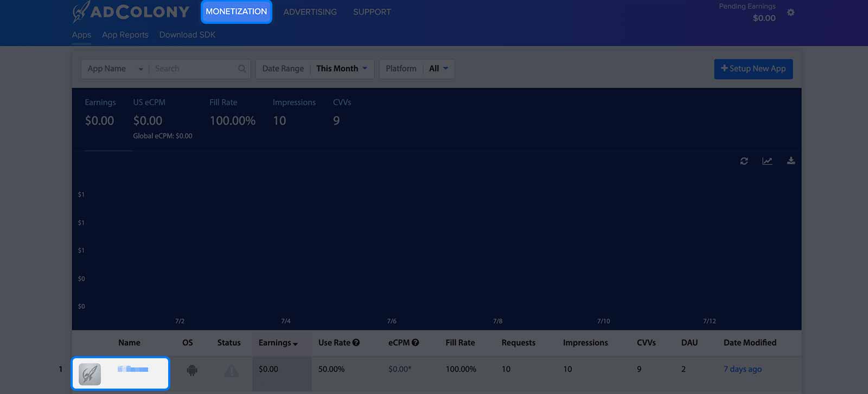Download the report data
The width and height of the screenshot is (868, 394).
791,161
